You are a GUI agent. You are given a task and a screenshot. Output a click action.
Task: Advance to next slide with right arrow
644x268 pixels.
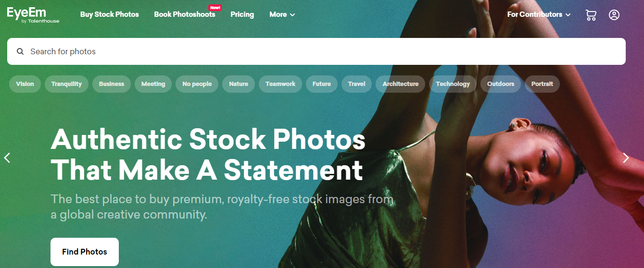click(x=626, y=158)
